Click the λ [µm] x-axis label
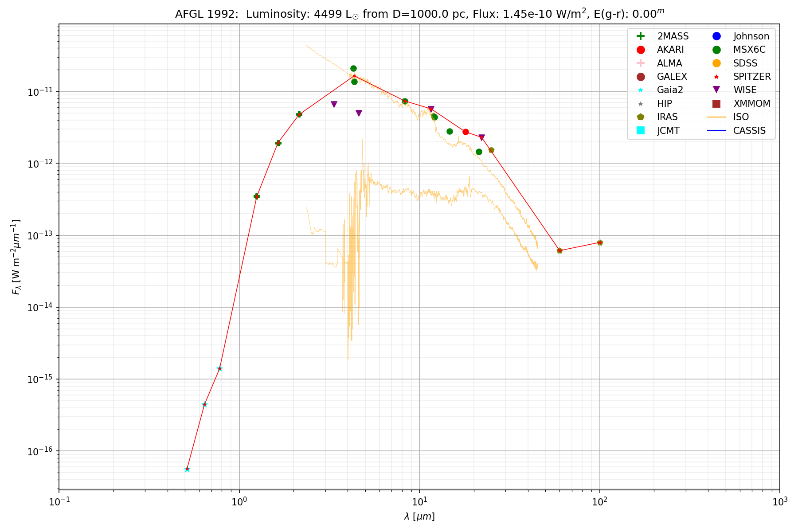 [x=419, y=516]
